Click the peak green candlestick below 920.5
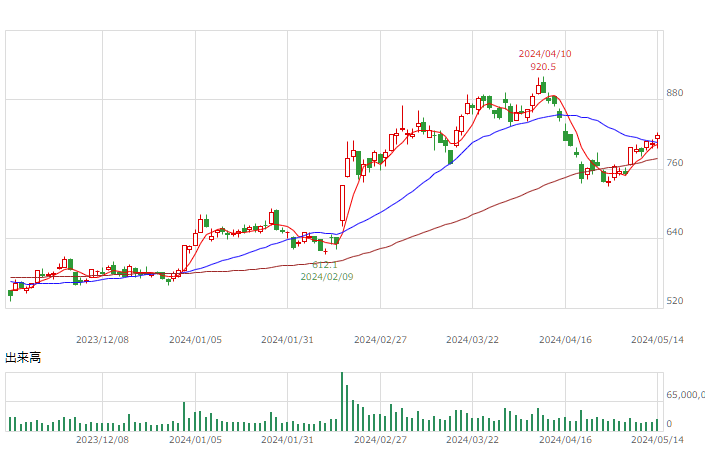Viewport: 705px width, 454px height. click(x=544, y=85)
